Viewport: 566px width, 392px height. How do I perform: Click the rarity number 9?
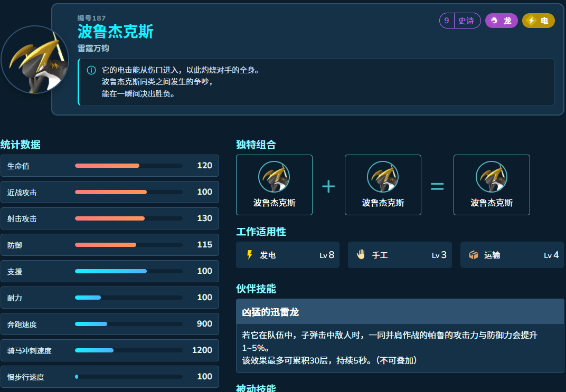pos(447,21)
